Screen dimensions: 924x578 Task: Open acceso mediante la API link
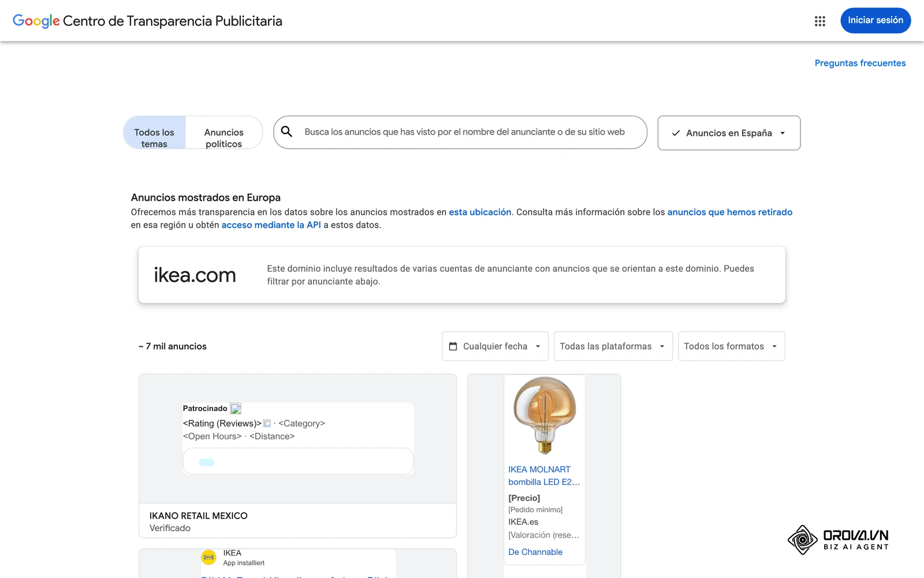click(271, 225)
